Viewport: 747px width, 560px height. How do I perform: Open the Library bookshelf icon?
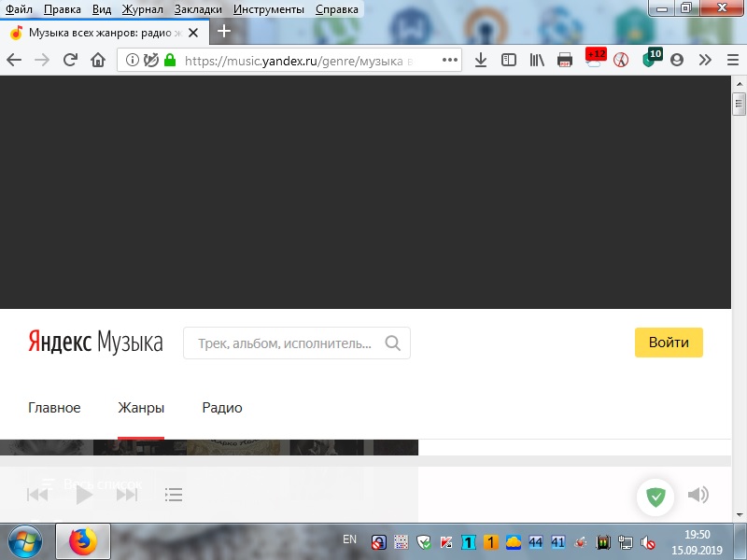pos(537,60)
